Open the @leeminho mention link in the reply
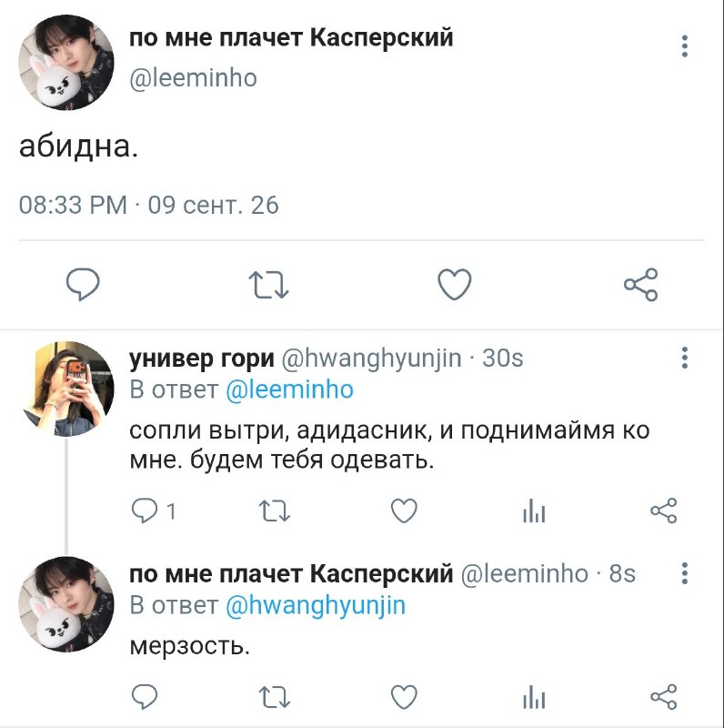 click(289, 389)
